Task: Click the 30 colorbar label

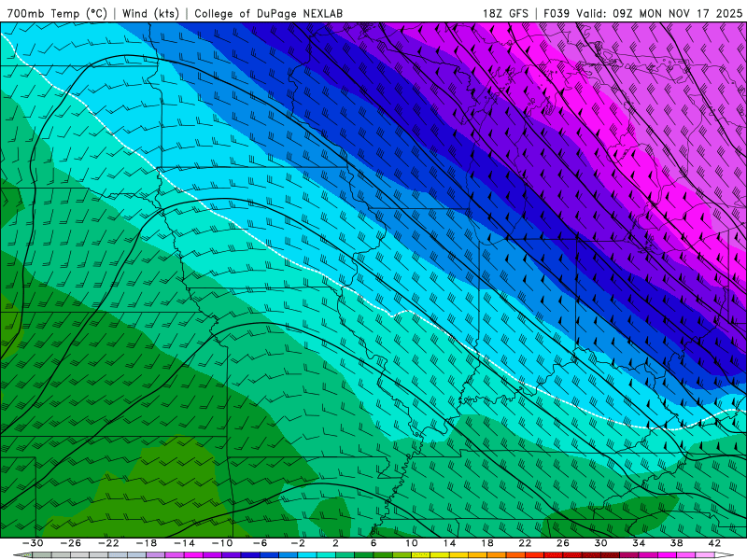Action: tap(600, 543)
